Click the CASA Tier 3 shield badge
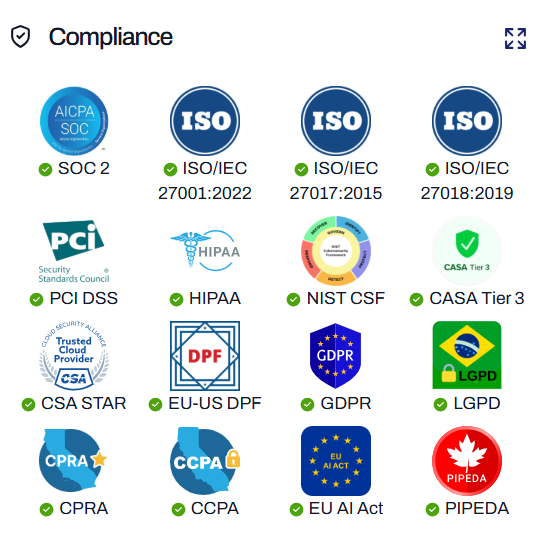The image size is (541, 556). pos(467,251)
